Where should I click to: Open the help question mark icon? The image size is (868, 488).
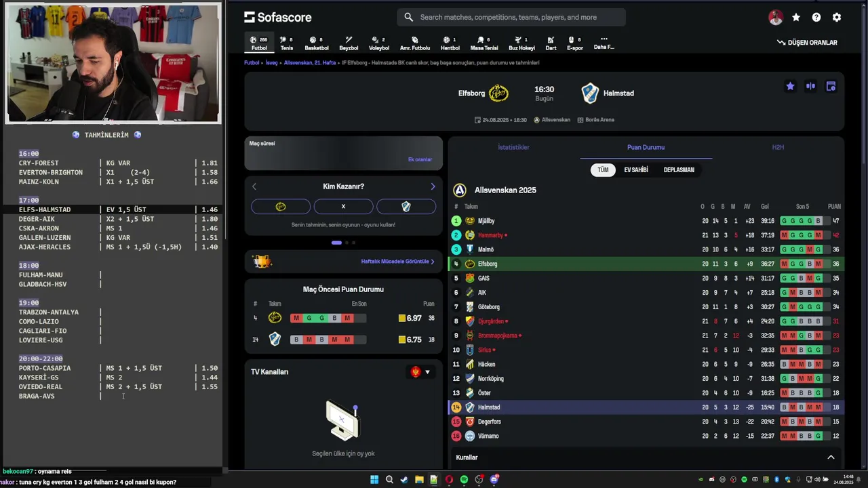(x=816, y=18)
